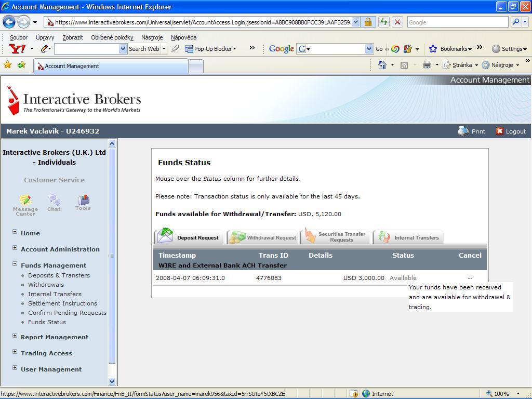
Task: Click the search magnifier icon
Action: (x=516, y=22)
